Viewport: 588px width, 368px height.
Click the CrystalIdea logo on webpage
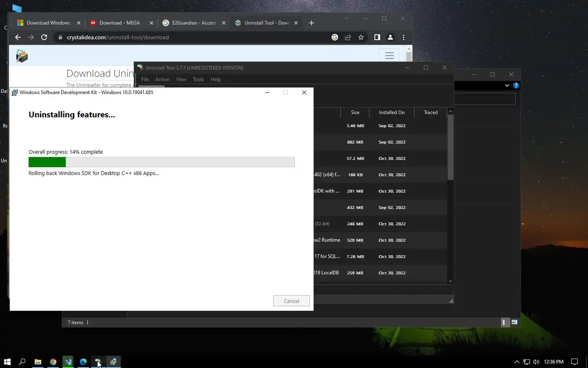(22, 56)
